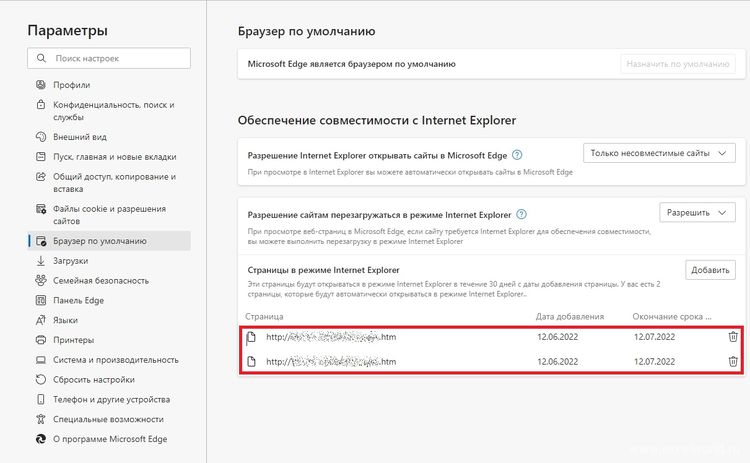
Task: Click the Файлы cookie icon
Action: point(41,209)
